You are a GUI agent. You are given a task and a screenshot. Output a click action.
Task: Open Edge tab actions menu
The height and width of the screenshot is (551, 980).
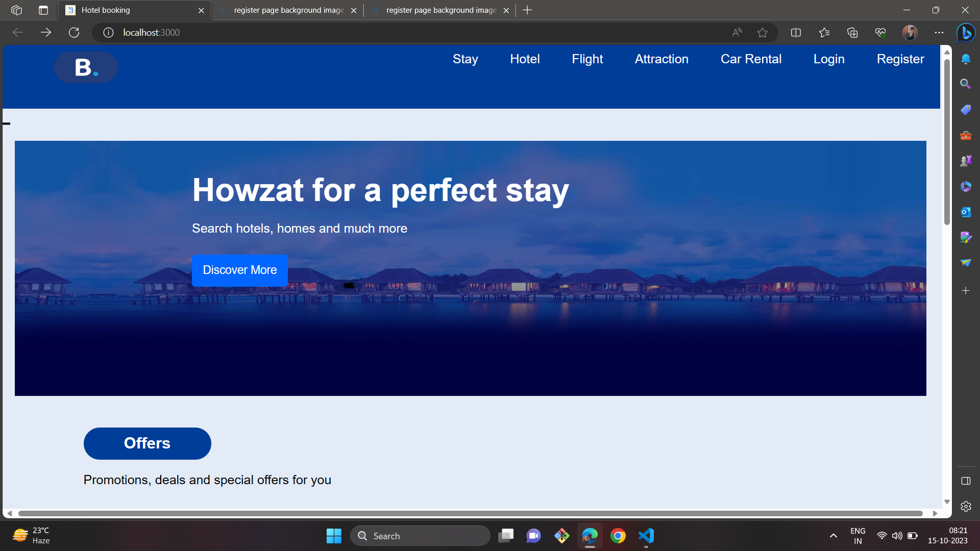[43, 10]
